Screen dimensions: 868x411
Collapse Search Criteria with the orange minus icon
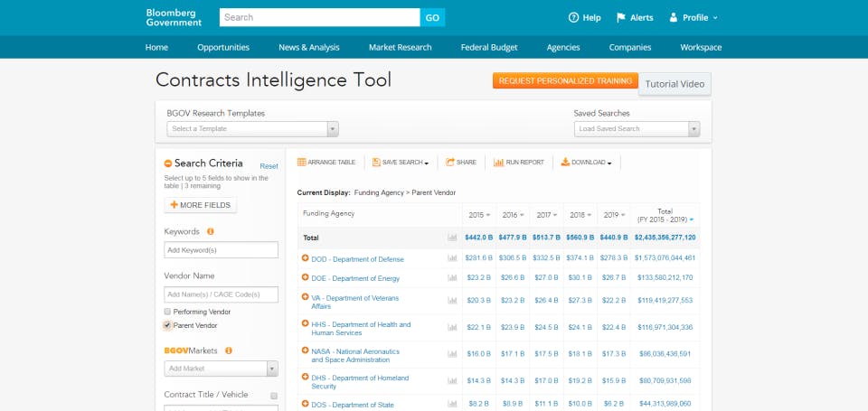(x=168, y=163)
